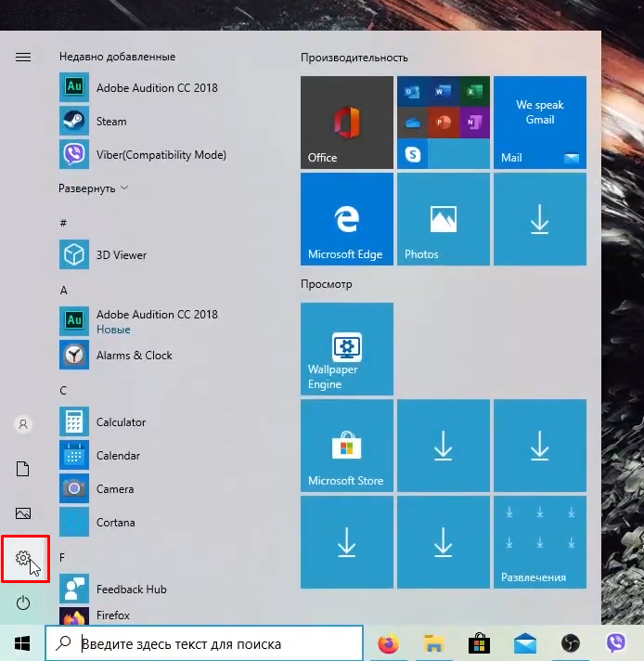Open OneNote in the Office apps tile

coord(474,123)
